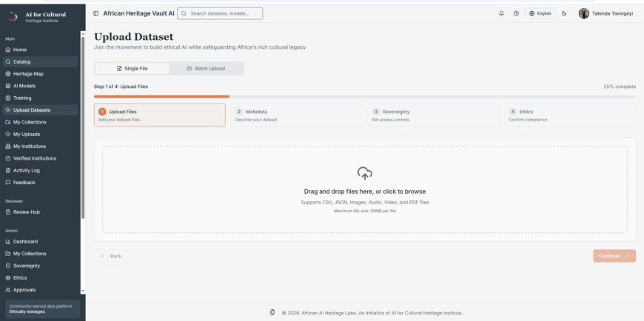Screen dimensions: 644x321
Task: Open Tatenda Tavingeyi user profile menu
Action: [x=607, y=13]
